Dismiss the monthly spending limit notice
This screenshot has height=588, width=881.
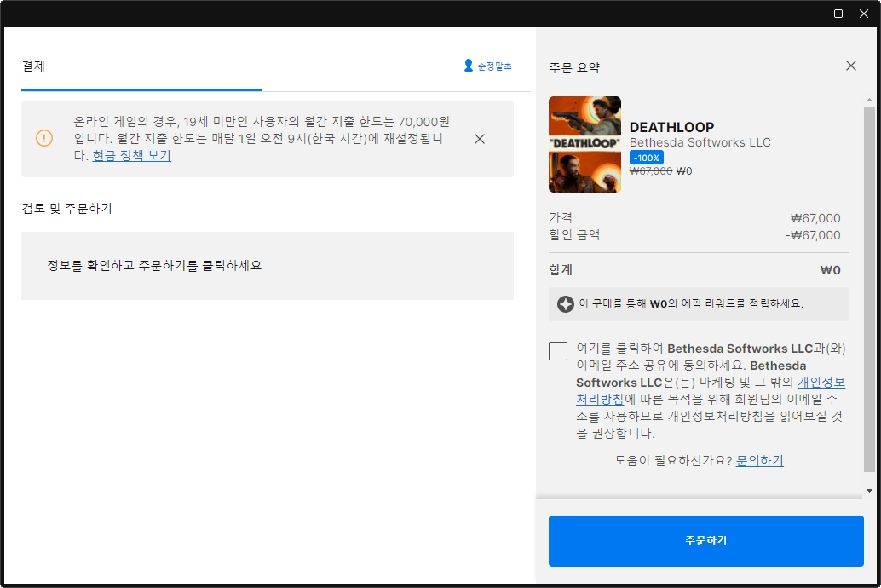[x=480, y=139]
